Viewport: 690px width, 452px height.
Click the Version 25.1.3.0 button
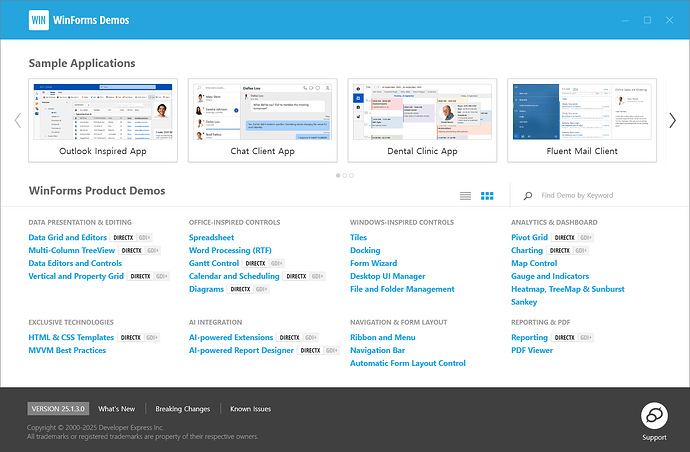coord(58,409)
